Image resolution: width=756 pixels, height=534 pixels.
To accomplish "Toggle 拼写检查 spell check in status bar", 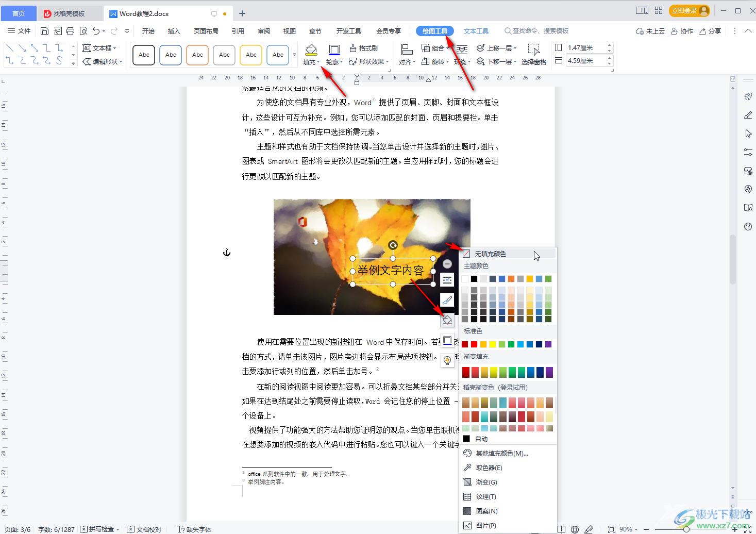I will (x=99, y=529).
